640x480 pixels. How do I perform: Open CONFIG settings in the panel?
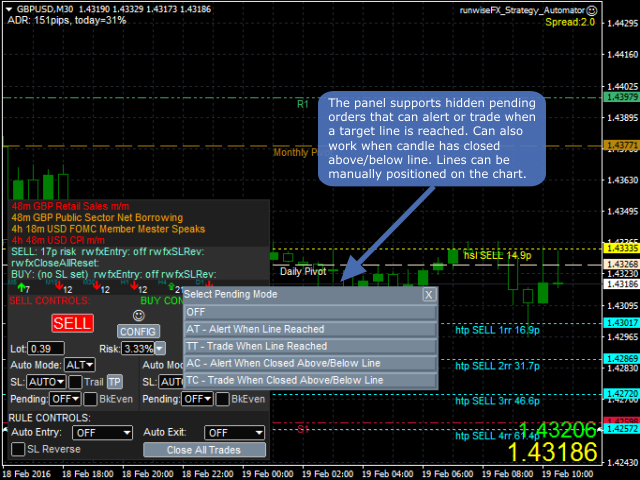[x=138, y=331]
